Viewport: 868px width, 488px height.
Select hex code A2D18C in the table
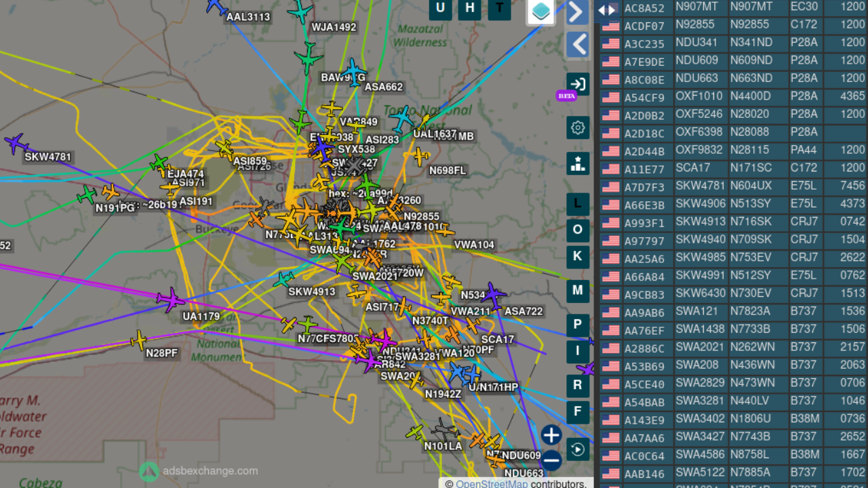(644, 133)
